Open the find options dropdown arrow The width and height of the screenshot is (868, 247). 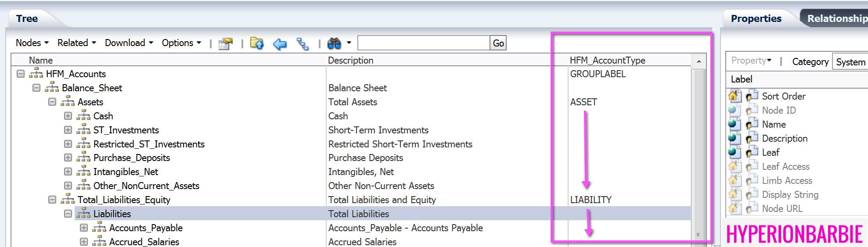point(349,43)
